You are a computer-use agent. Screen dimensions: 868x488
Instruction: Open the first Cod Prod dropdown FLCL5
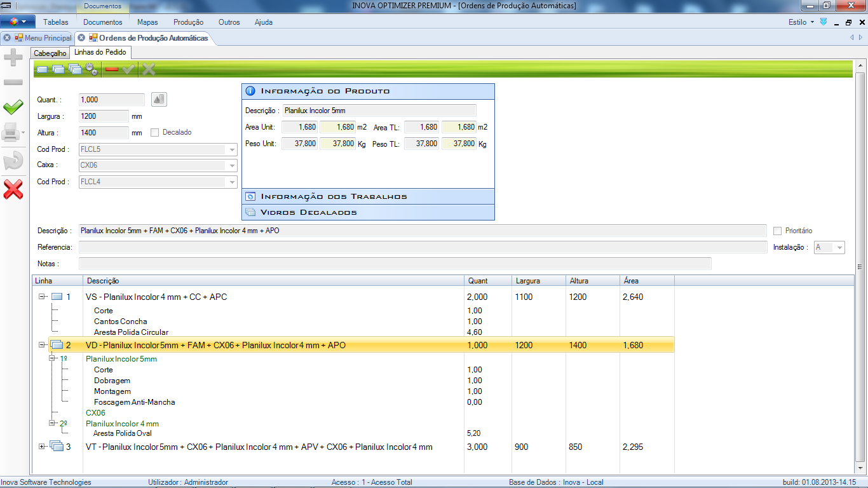tap(231, 150)
